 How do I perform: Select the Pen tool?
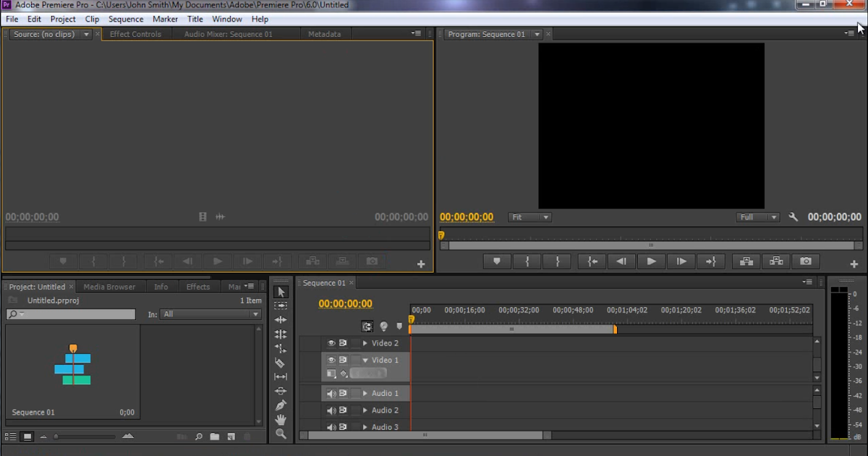point(281,405)
